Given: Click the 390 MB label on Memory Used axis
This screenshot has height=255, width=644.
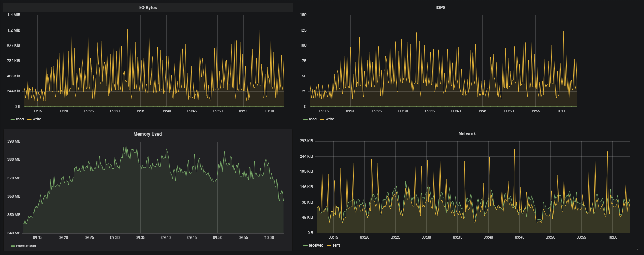Looking at the screenshot, I should (14, 142).
